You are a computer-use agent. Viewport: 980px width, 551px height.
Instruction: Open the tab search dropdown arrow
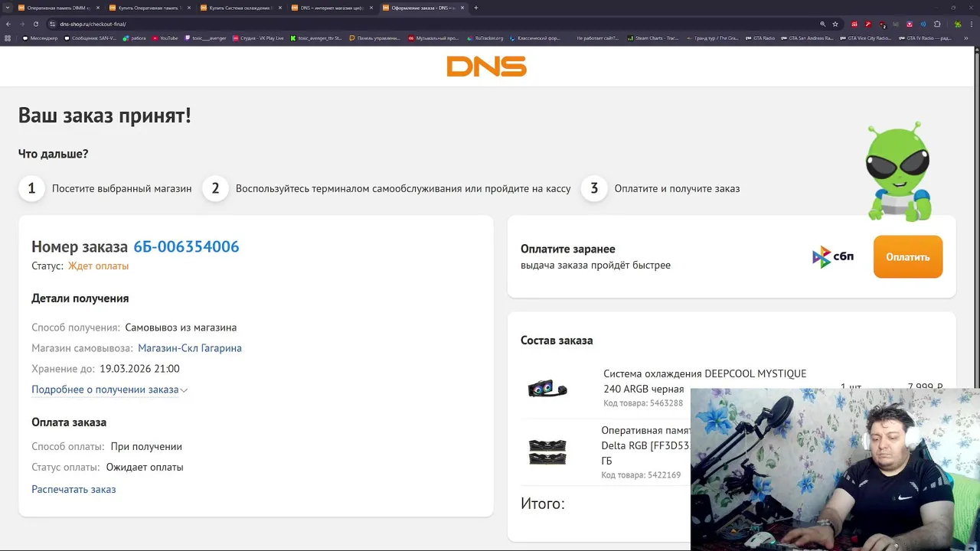8,8
